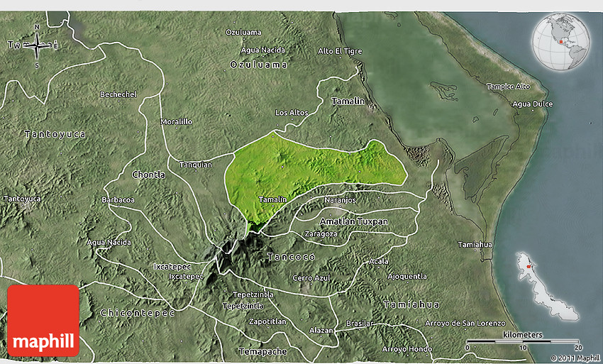
Task: Click the red maphill logo
Action: (x=43, y=320)
